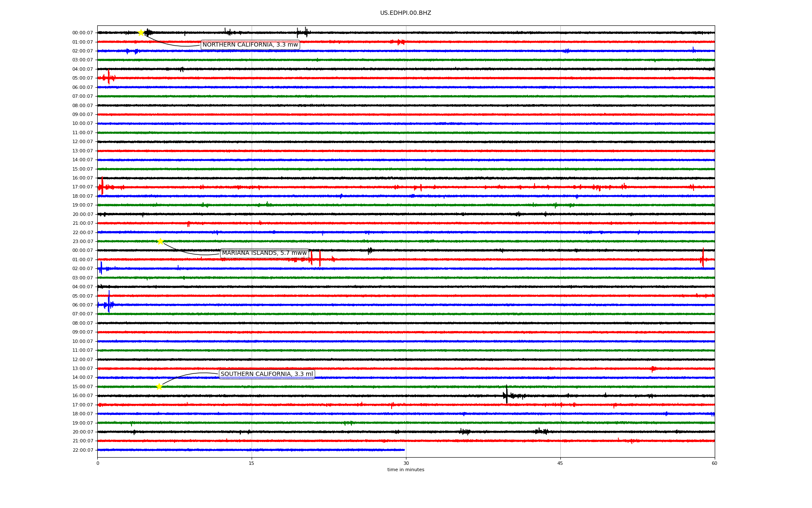Click the end of the last half-length blue trace

[x=404, y=450]
